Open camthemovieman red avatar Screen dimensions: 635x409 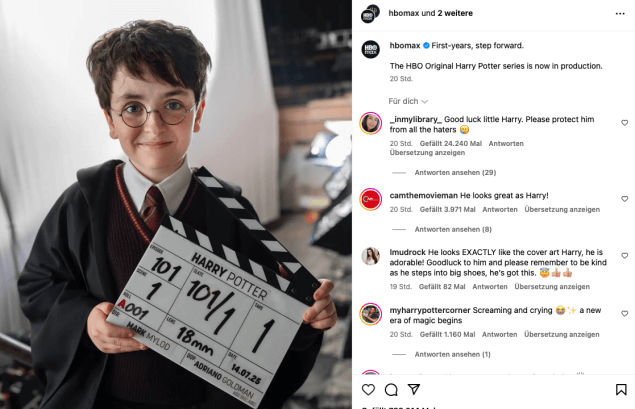(x=371, y=199)
